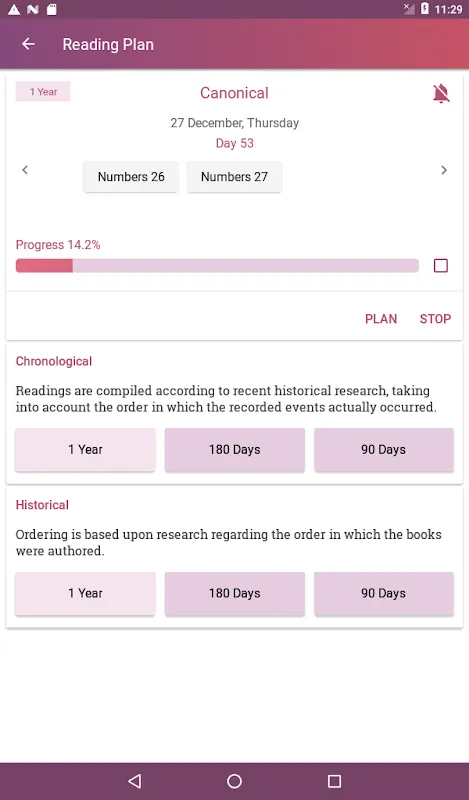This screenshot has width=469, height=800.
Task: Tap the back arrow in Reading Plan header
Action: tap(29, 44)
